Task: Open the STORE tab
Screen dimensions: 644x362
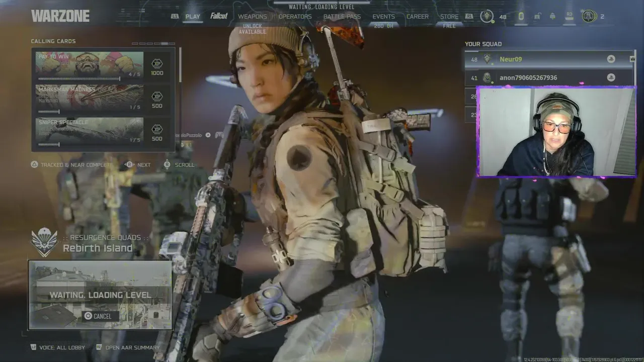Action: 449,17
